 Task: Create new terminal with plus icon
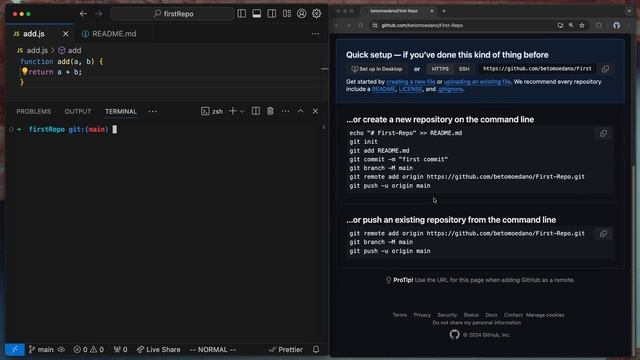tap(233, 111)
